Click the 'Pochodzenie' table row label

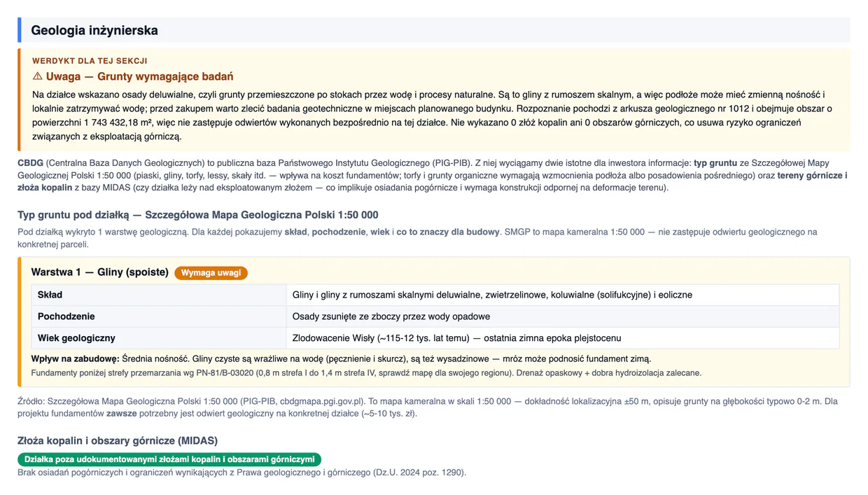click(66, 316)
